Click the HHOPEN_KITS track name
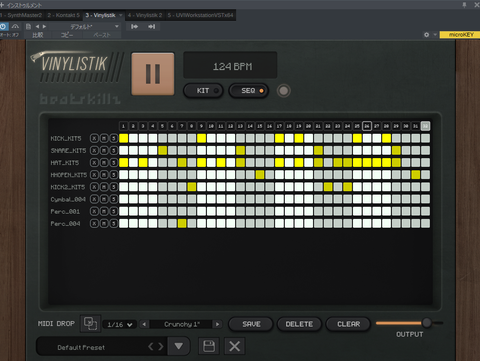 coord(69,175)
